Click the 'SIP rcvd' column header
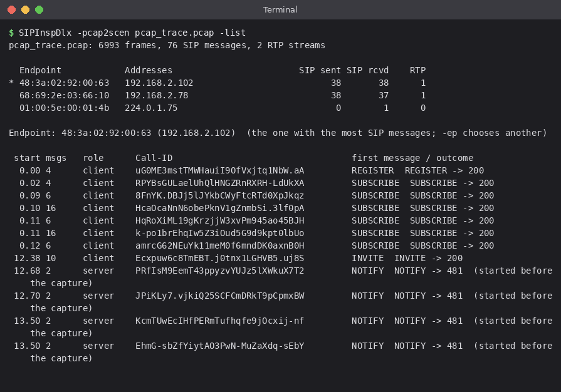 (367, 70)
